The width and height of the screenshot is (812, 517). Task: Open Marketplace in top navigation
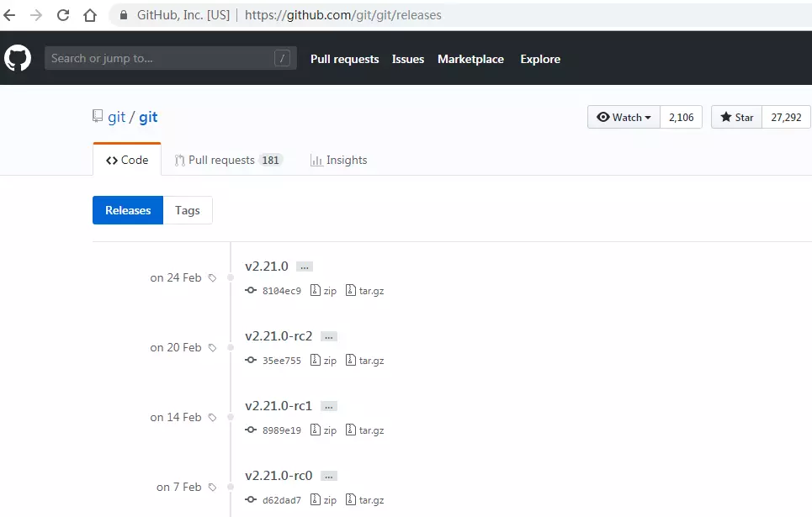(470, 59)
